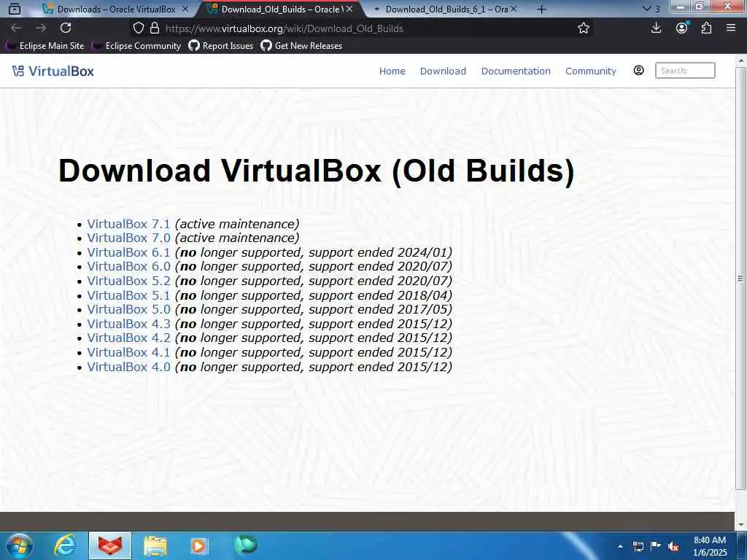The image size is (747, 560).
Task: Focus the site Search box
Action: (685, 71)
